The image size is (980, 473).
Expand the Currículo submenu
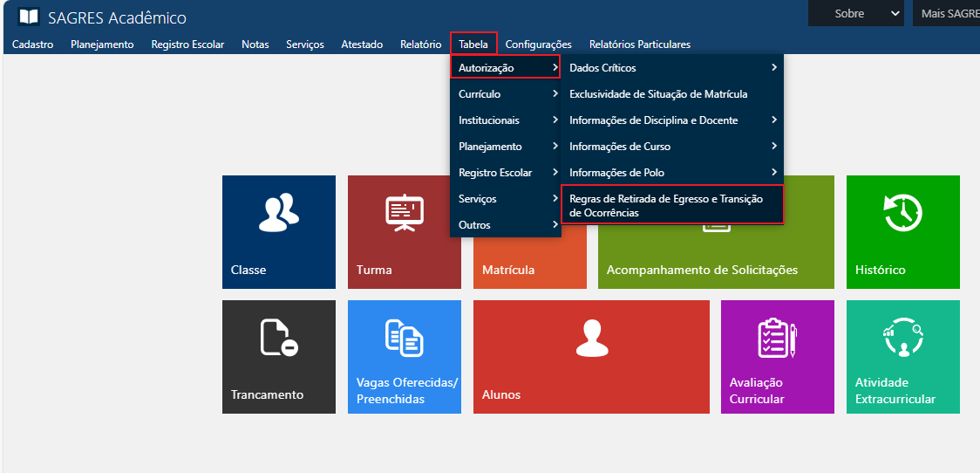507,94
